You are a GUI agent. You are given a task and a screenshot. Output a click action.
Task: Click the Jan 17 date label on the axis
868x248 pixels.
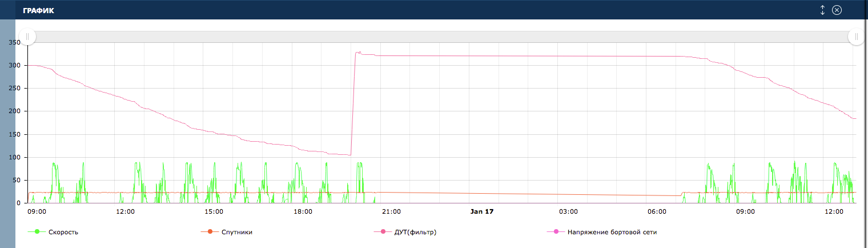481,212
